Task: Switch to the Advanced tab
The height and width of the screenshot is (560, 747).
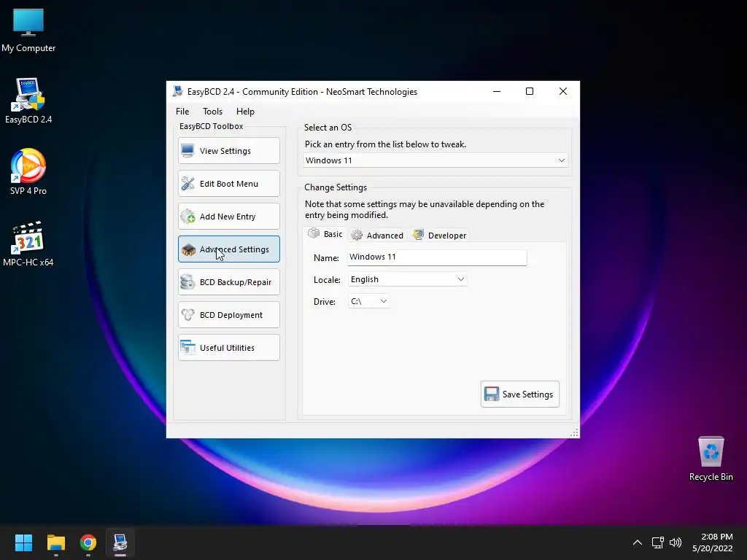Action: coord(377,236)
